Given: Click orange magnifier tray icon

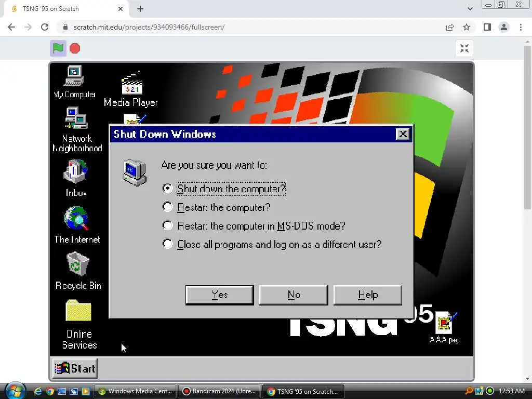Looking at the screenshot, I should pyautogui.click(x=469, y=391).
